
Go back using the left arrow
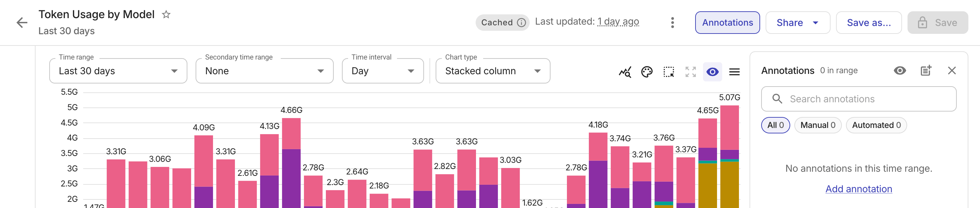click(22, 23)
